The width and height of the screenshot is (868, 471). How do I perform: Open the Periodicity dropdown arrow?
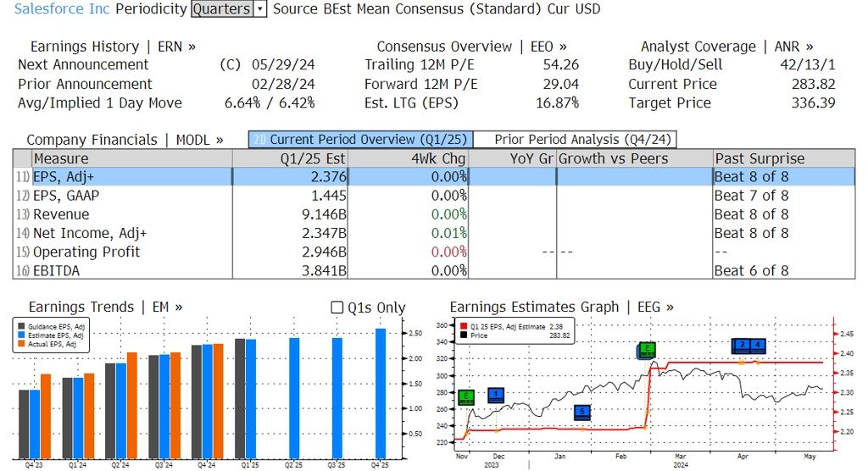click(x=259, y=8)
